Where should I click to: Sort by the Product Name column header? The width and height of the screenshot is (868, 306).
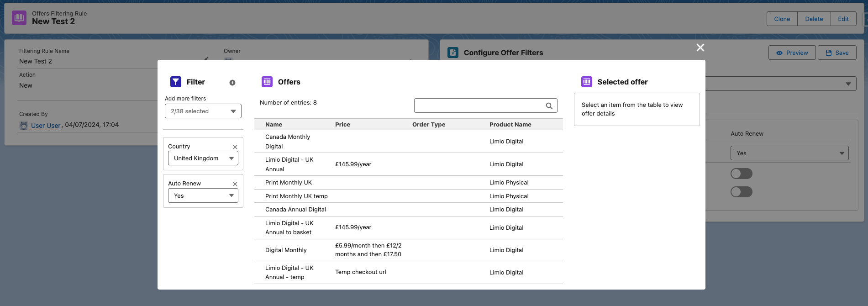(510, 124)
